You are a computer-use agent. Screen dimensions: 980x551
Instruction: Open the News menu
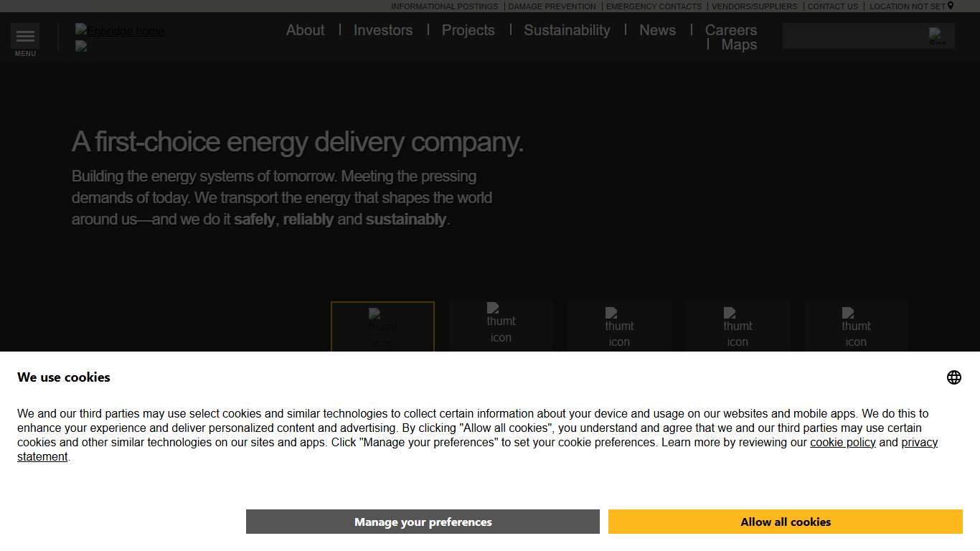point(657,30)
